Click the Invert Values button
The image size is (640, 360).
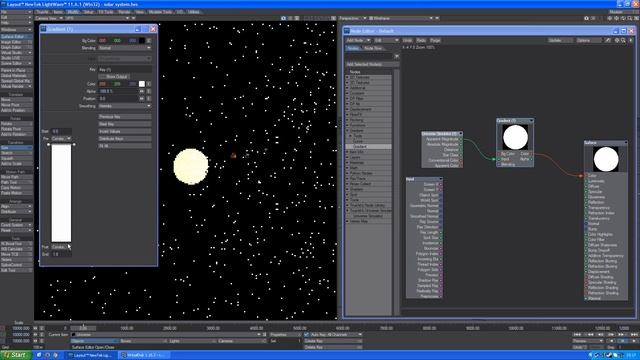(125, 131)
